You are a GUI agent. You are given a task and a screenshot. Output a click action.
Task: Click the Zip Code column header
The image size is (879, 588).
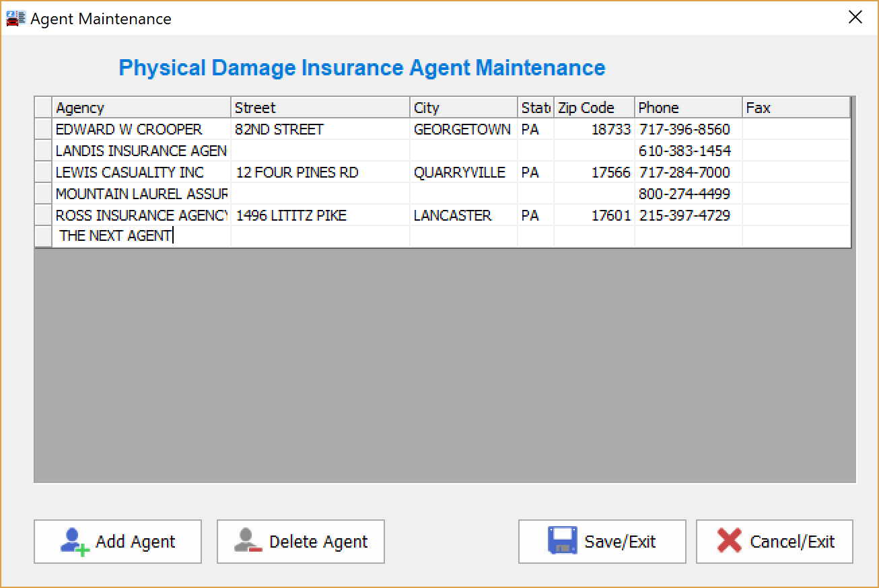594,107
